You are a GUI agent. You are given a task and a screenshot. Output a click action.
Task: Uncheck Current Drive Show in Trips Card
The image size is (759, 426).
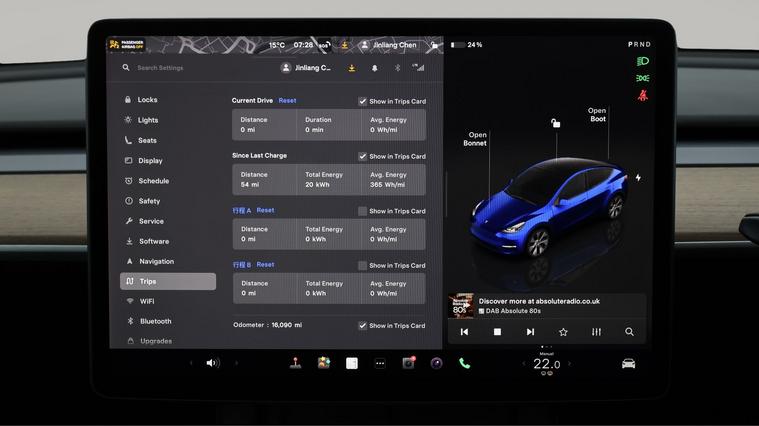tap(363, 101)
